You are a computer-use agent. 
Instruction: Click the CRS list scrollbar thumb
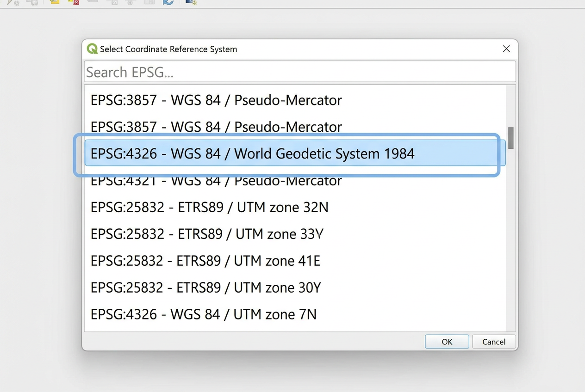point(511,138)
